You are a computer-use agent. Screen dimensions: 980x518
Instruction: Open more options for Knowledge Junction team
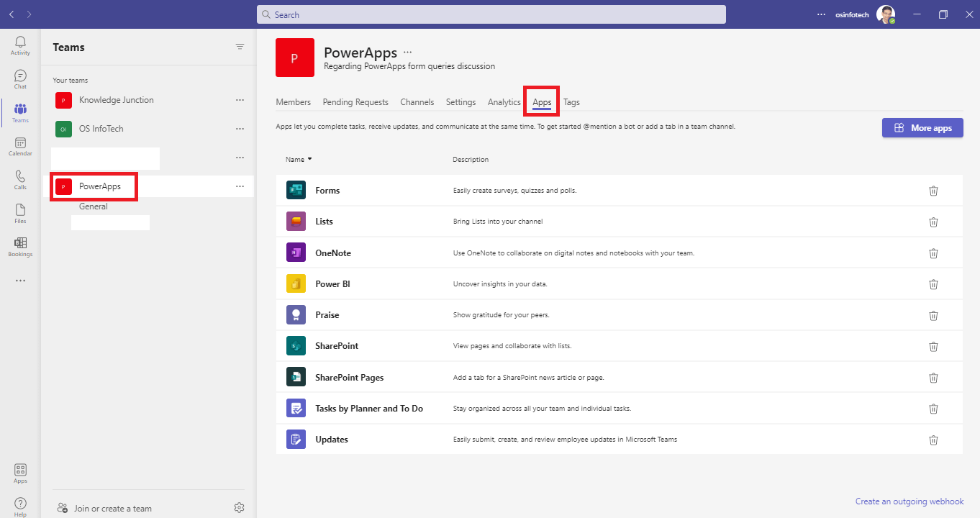tap(240, 100)
